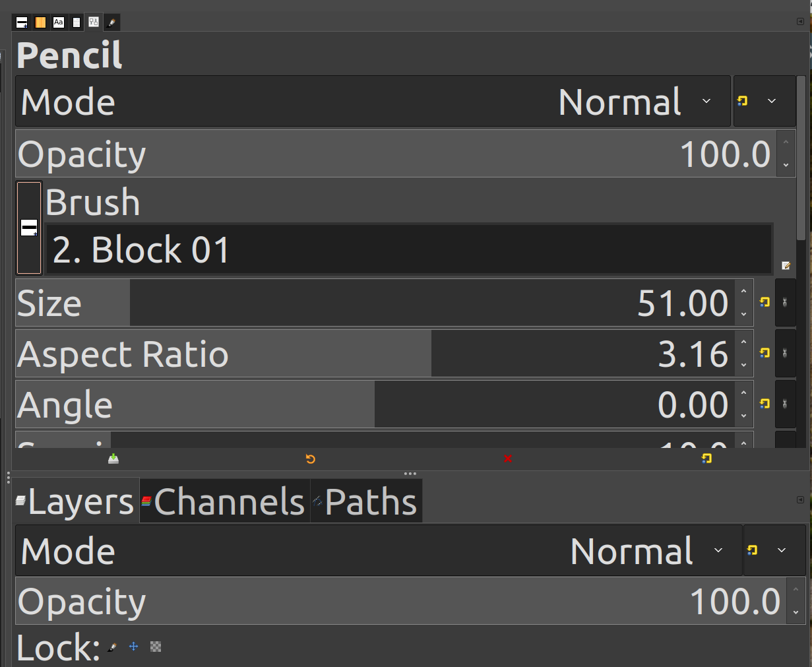Open the Patterns dockable tab icon

click(x=40, y=22)
